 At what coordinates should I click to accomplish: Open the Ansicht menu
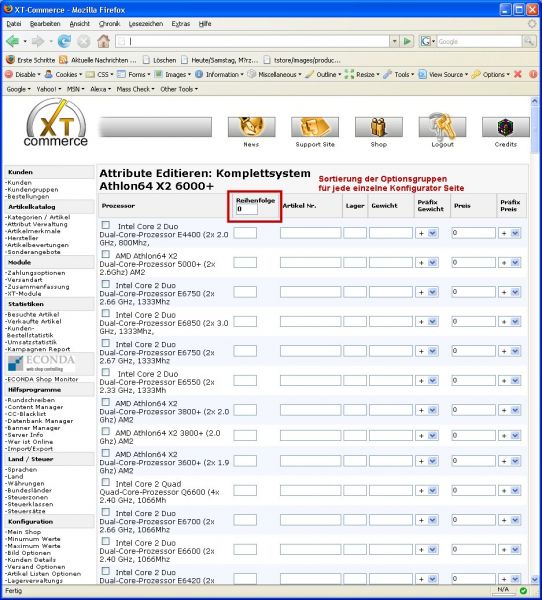(x=80, y=24)
